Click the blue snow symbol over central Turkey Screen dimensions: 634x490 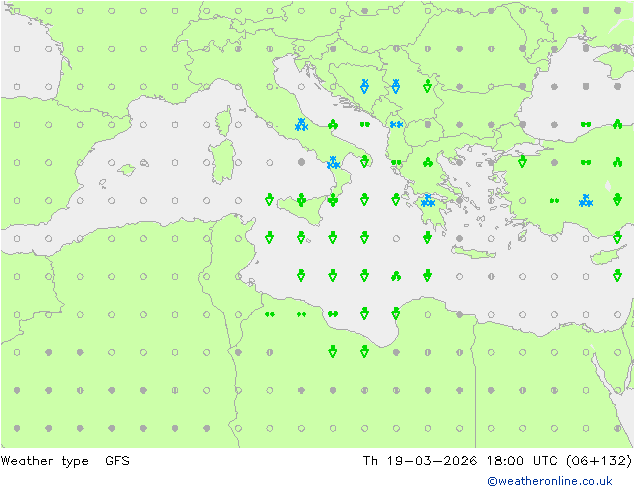tap(586, 201)
